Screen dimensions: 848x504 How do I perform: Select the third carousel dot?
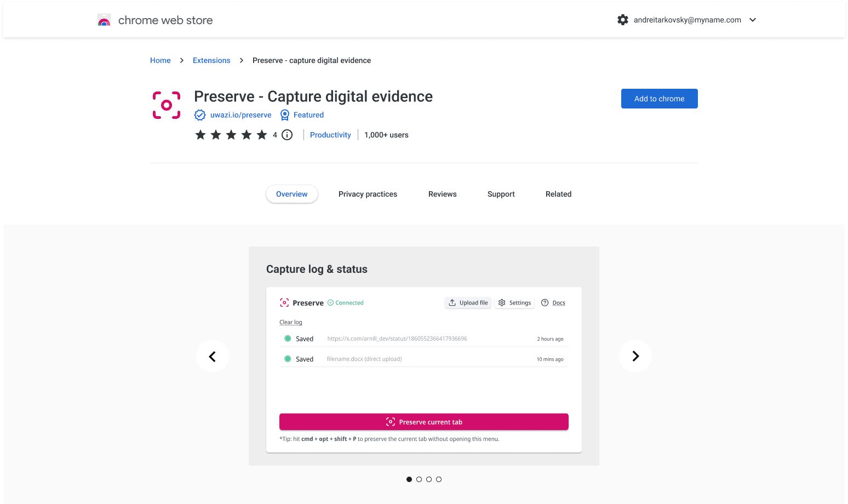click(429, 479)
